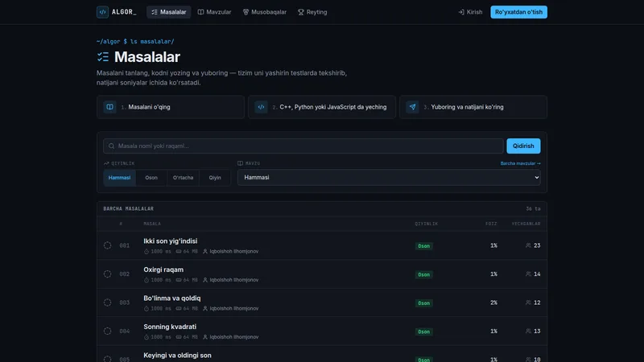Open the Musobaqalar nav tab
644x362 pixels.
pos(265,12)
